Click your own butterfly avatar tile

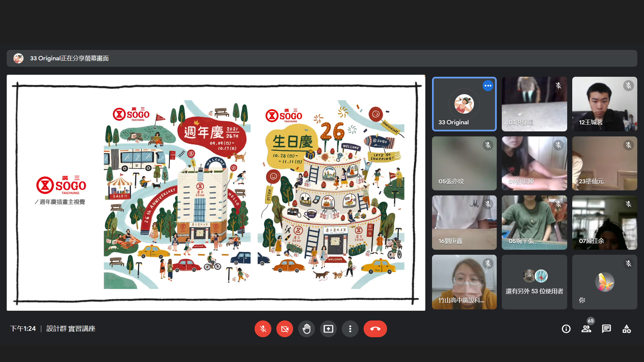tap(604, 282)
